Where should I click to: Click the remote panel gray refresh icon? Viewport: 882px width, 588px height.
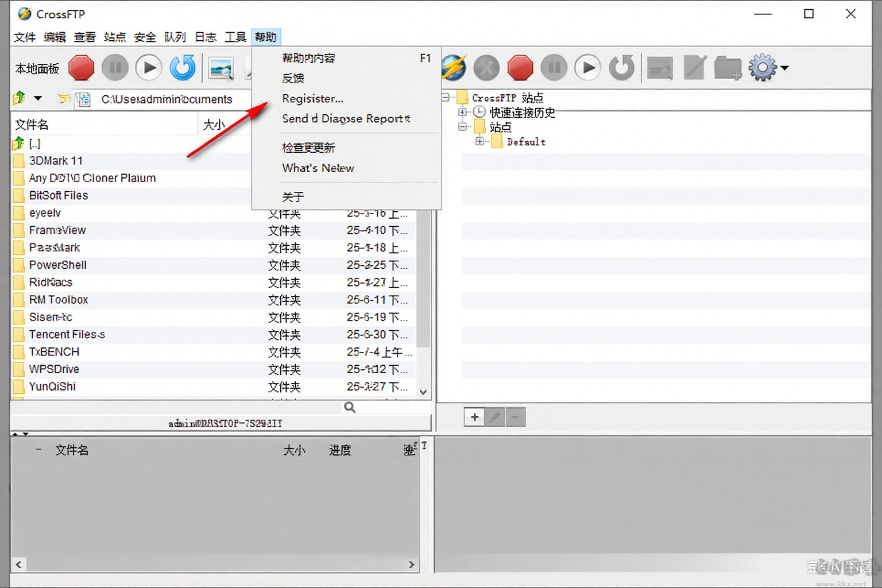pyautogui.click(x=622, y=68)
